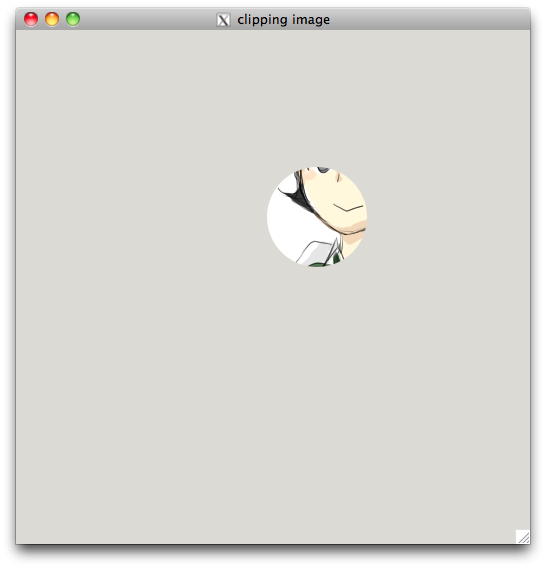Close the clipping image window
The width and height of the screenshot is (546, 568).
(x=31, y=19)
